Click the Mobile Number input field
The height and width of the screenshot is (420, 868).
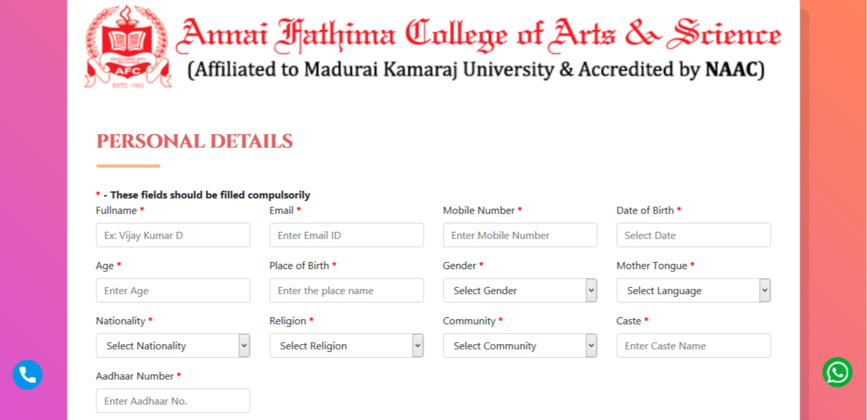tap(520, 235)
